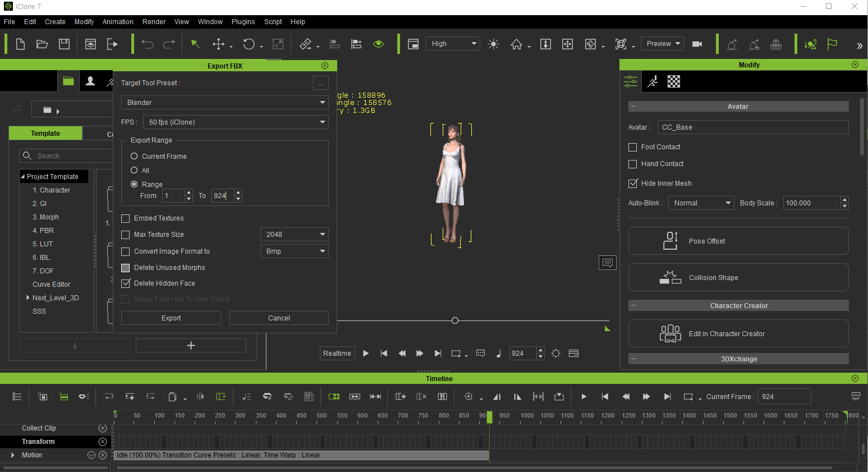This screenshot has width=868, height=472.
Task: Click the Search field in content panel
Action: (x=67, y=155)
